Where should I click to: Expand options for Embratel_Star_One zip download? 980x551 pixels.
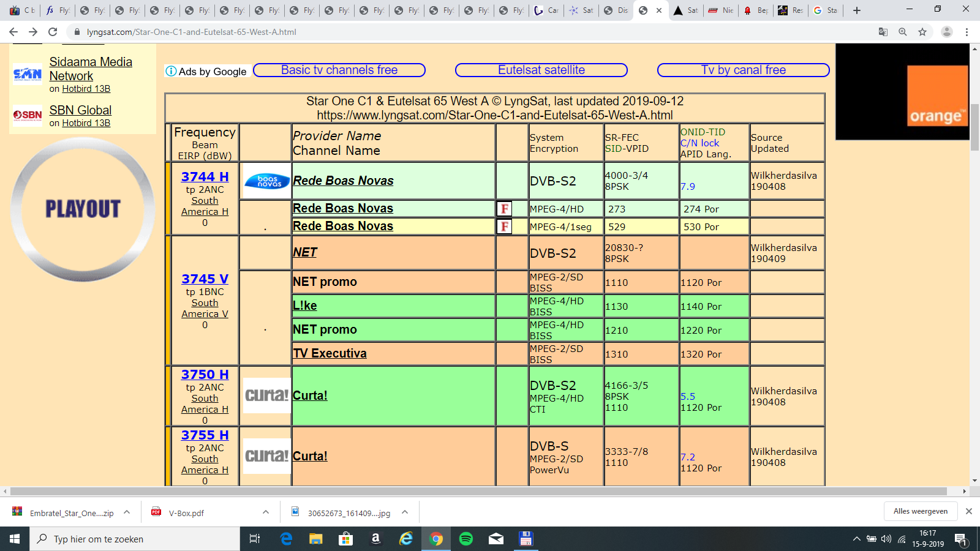click(x=127, y=512)
